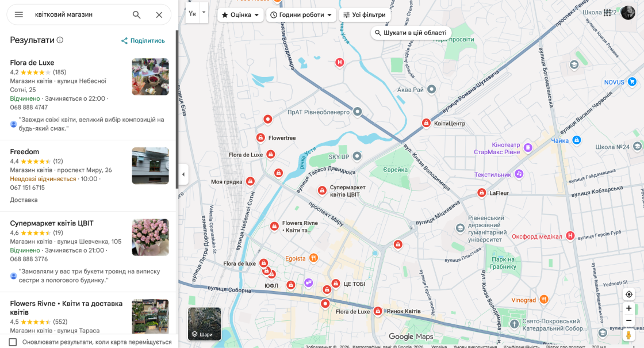
Task: Click the 'Єврейка' park label
Action: [395, 170]
